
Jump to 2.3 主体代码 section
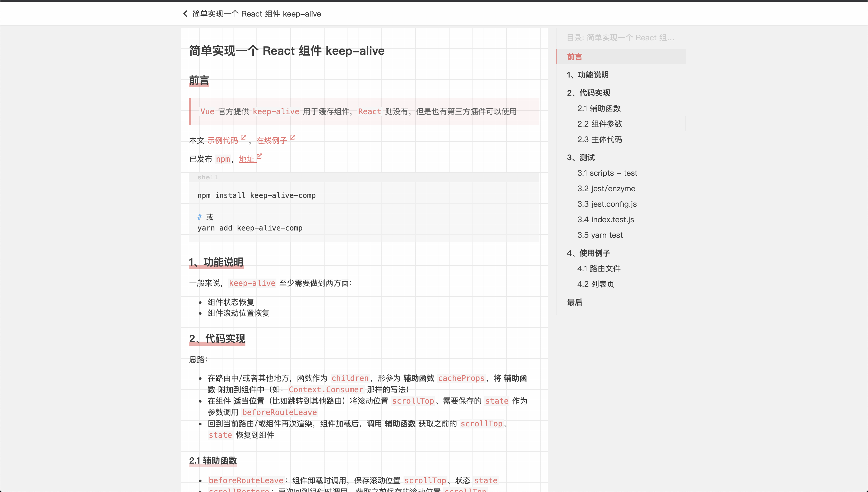[x=600, y=140]
